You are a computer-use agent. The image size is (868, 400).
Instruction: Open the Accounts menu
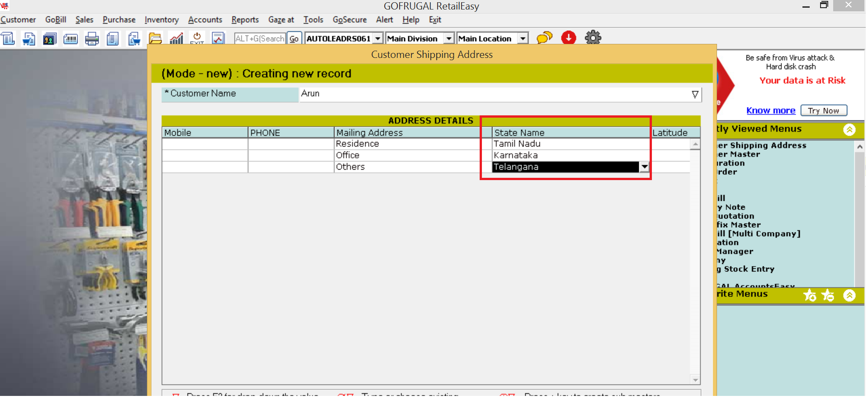point(205,20)
